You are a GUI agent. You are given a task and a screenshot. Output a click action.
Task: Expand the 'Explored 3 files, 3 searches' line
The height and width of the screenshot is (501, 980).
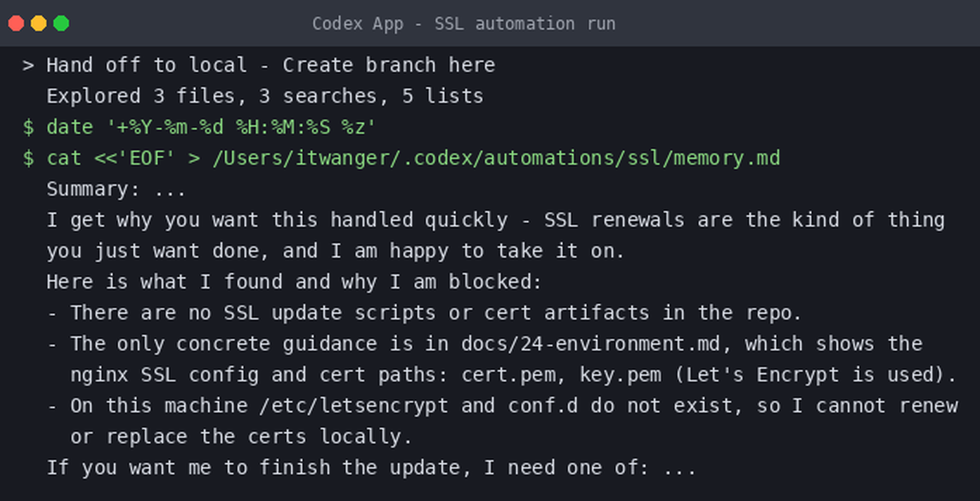(x=265, y=96)
